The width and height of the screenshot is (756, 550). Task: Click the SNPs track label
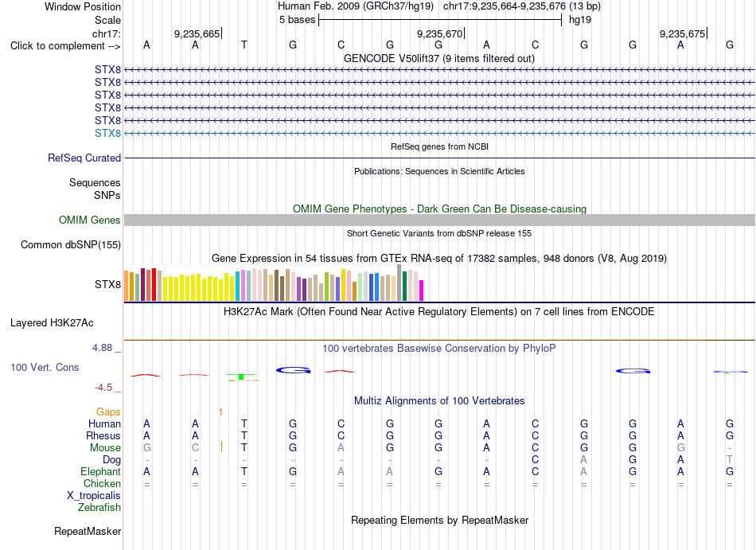click(107, 195)
